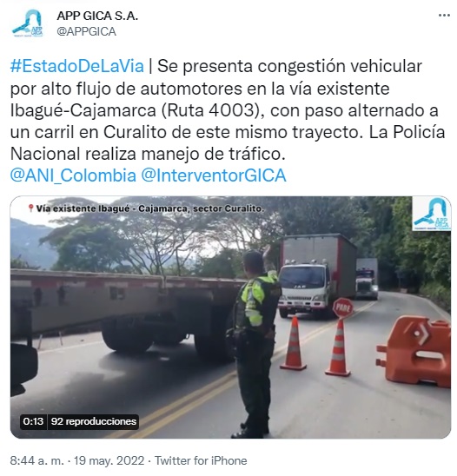Open the APP GICA S.A. display name
457x476 pixels.
click(97, 16)
